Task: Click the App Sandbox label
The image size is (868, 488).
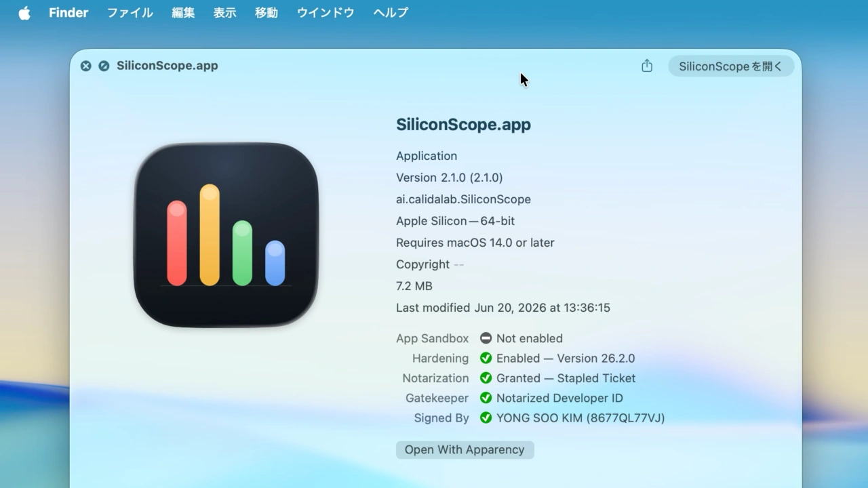Action: [432, 338]
